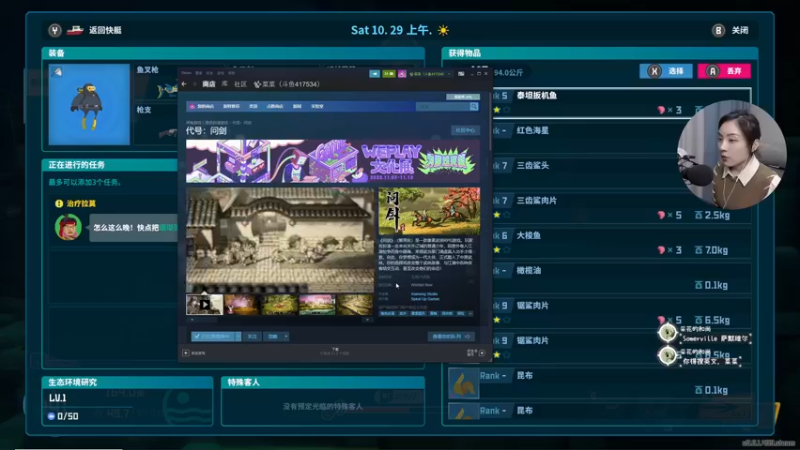The image size is (800, 450).
Task: Toggle the wishlist checkmark button
Action: point(213,336)
